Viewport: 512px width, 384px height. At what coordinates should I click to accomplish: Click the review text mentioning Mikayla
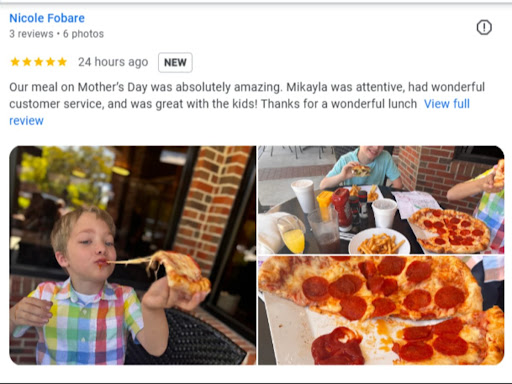coord(247,95)
